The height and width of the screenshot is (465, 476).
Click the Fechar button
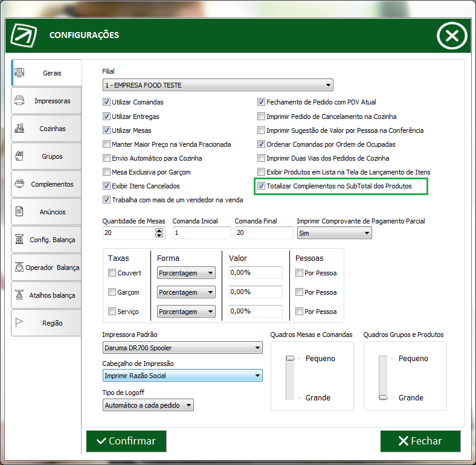pyautogui.click(x=420, y=441)
